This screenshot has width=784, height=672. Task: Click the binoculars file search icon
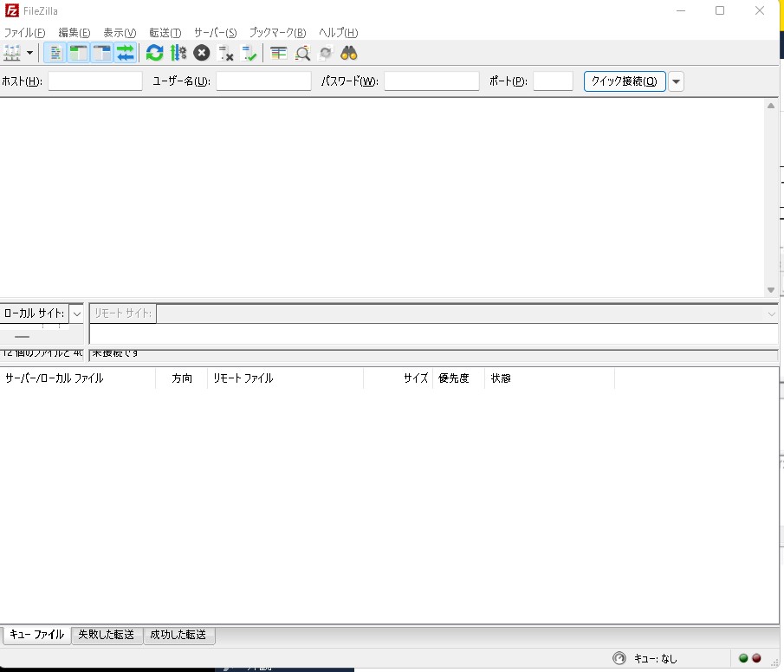tap(349, 53)
